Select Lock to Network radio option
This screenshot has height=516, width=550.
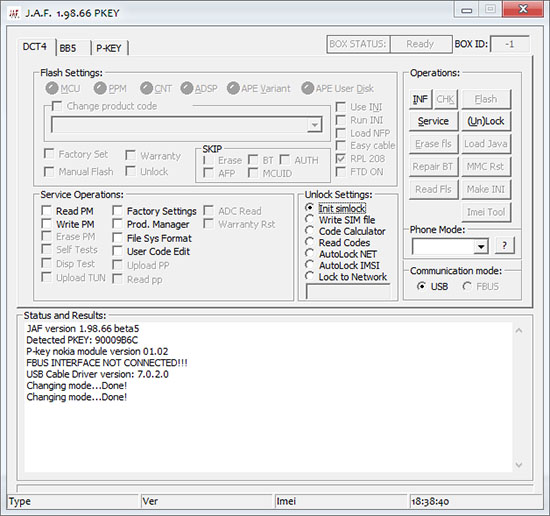click(309, 276)
